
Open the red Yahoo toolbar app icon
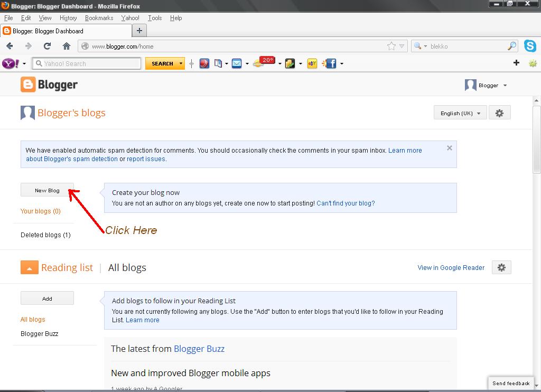204,63
